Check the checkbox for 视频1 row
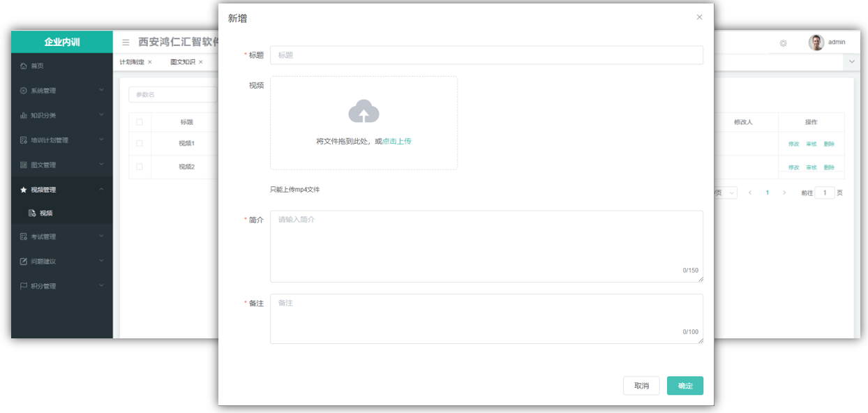Screen dimensions: 868x413 [x=140, y=144]
